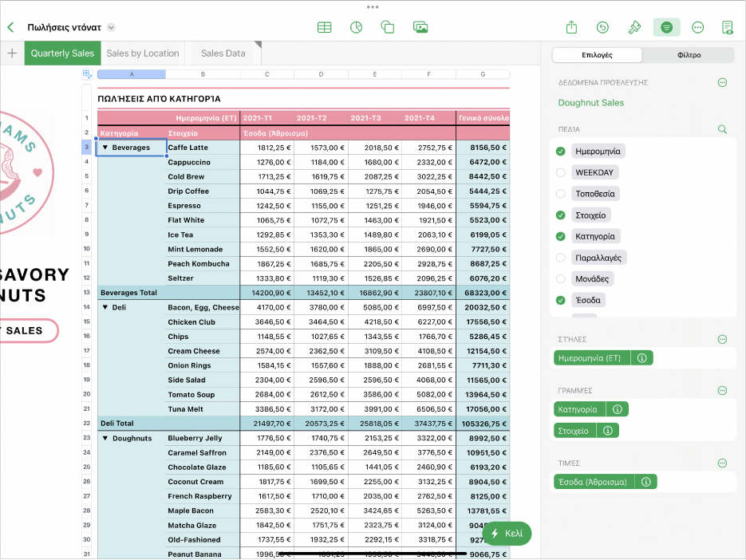The width and height of the screenshot is (746, 560).
Task: Select the Caffe Latte row cell
Action: (202, 148)
